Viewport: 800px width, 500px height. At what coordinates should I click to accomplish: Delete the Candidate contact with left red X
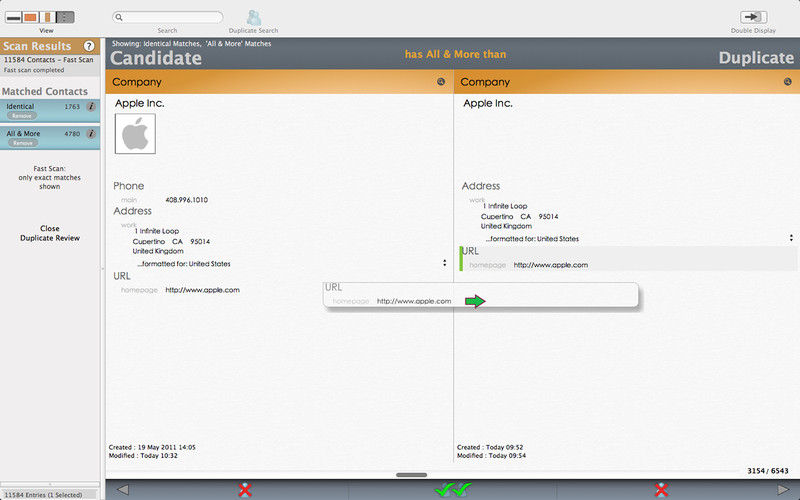coord(245,490)
